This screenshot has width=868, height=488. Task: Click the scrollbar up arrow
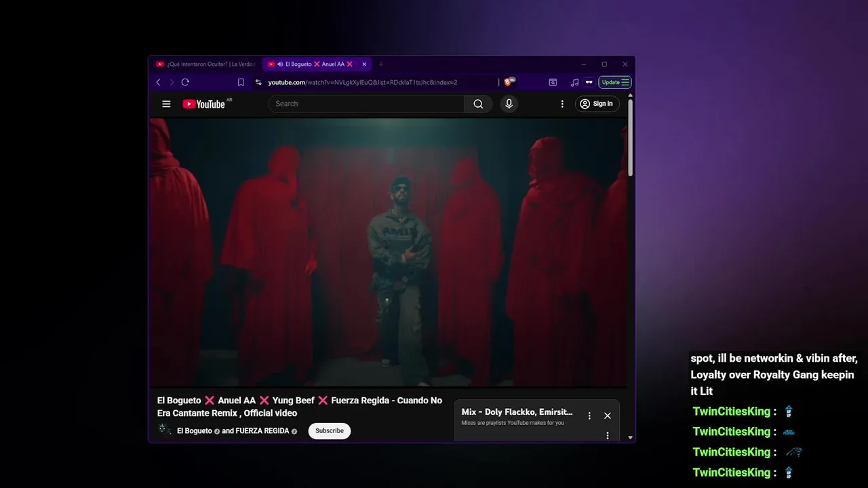(630, 96)
